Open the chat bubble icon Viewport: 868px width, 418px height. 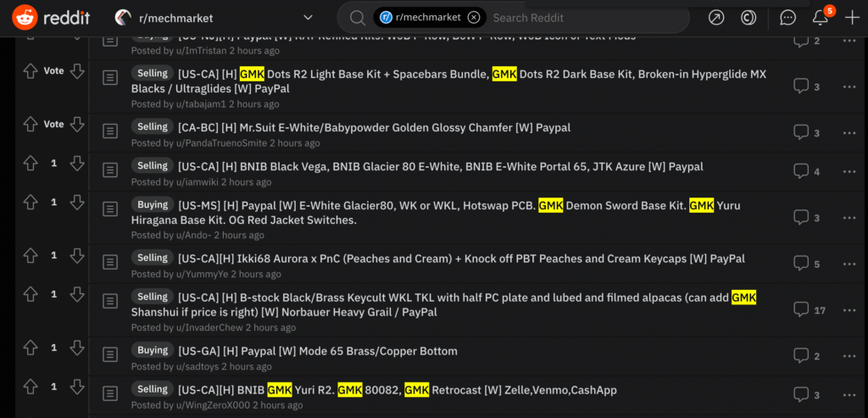pyautogui.click(x=787, y=18)
